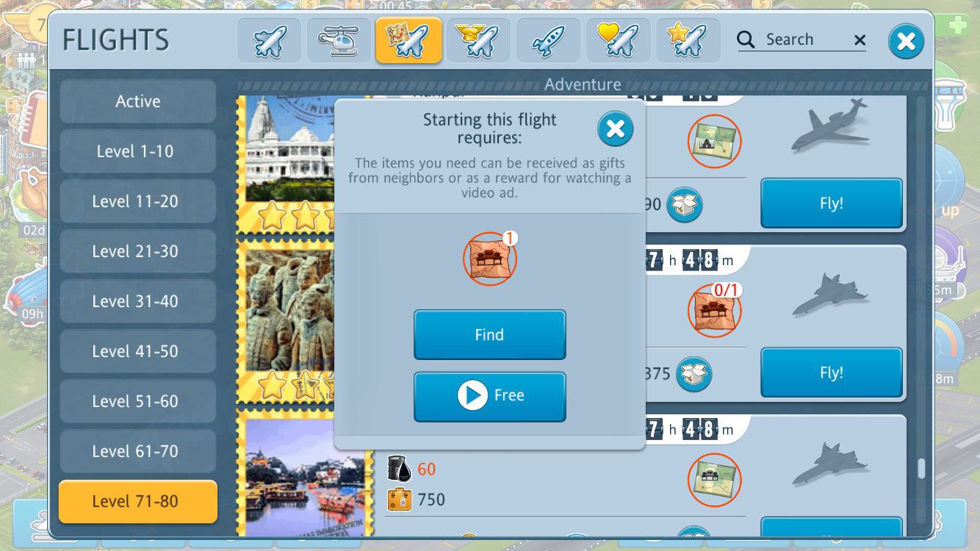The height and width of the screenshot is (551, 980).
Task: Click the flights list scrollbar handle
Action: click(x=921, y=469)
